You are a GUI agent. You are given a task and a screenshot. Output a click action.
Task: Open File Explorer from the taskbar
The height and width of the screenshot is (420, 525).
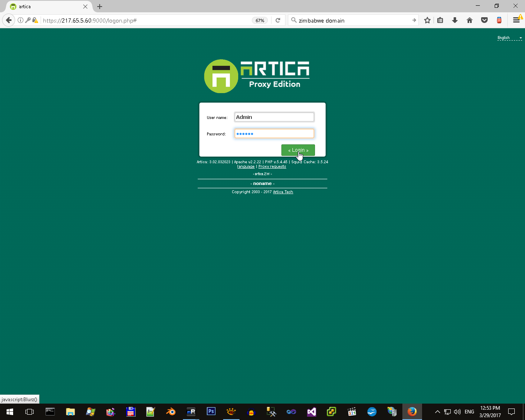tap(71, 412)
